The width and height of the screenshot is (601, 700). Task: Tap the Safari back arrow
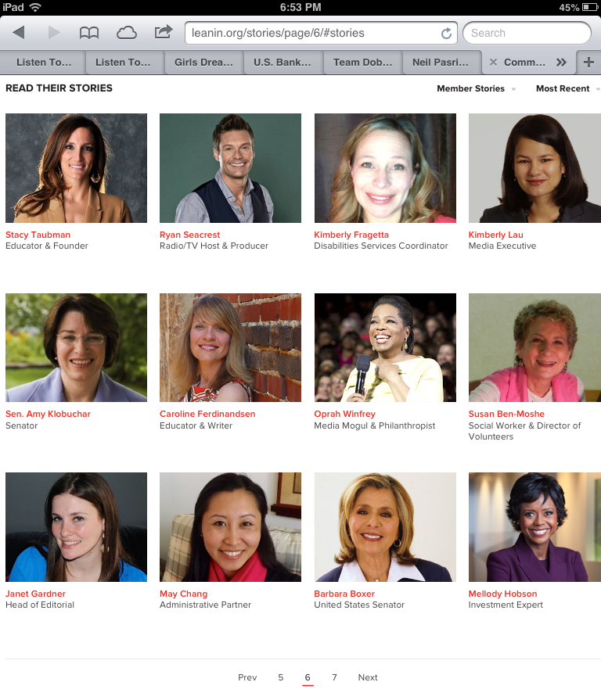tap(19, 33)
